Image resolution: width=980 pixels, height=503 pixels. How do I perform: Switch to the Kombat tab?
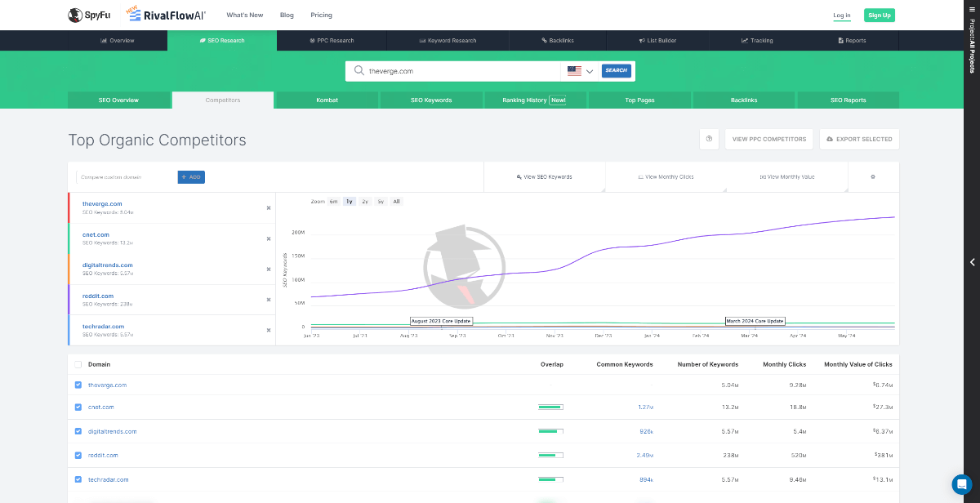point(327,100)
